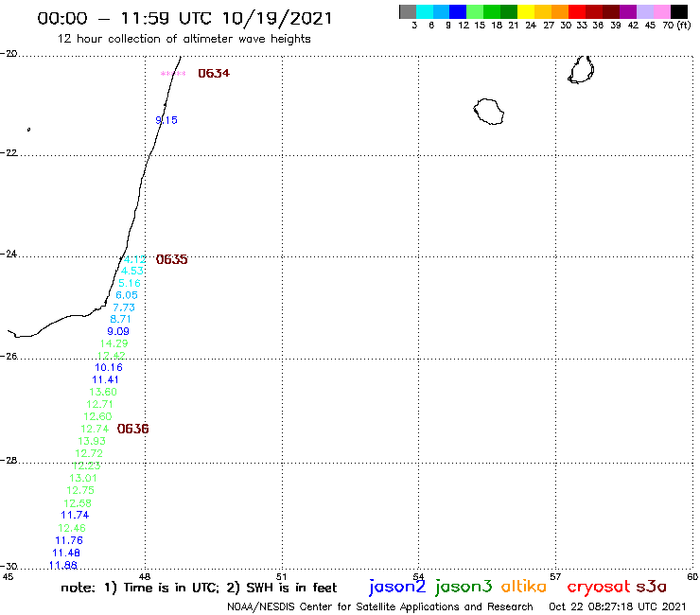Click the 11.48 wave height value
700x615 pixels.
(x=66, y=553)
